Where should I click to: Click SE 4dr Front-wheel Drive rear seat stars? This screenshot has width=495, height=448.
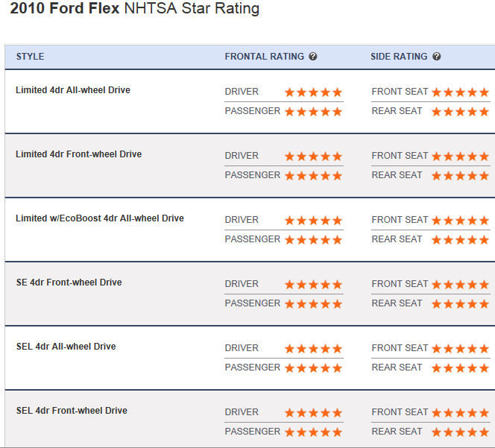click(x=460, y=304)
